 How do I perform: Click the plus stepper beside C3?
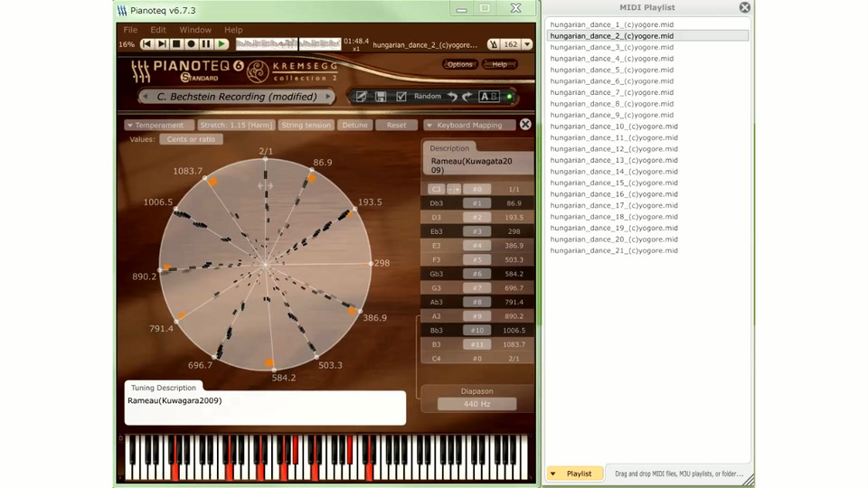coord(458,189)
